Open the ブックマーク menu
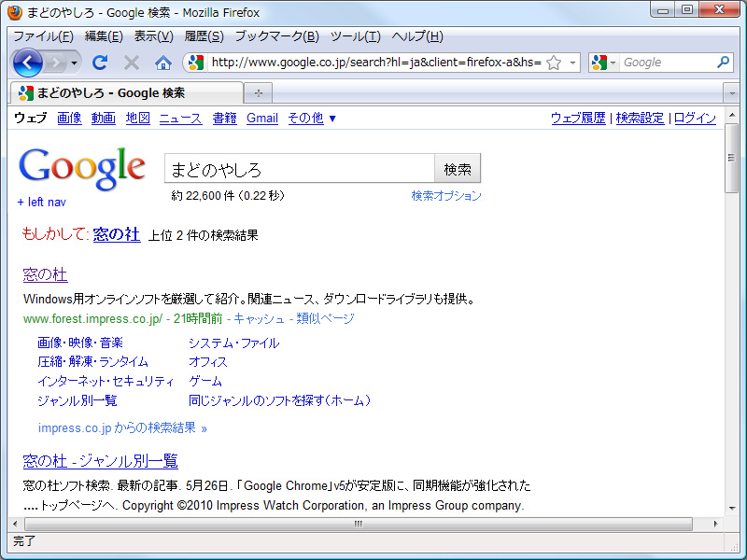The height and width of the screenshot is (560, 747). tap(280, 35)
